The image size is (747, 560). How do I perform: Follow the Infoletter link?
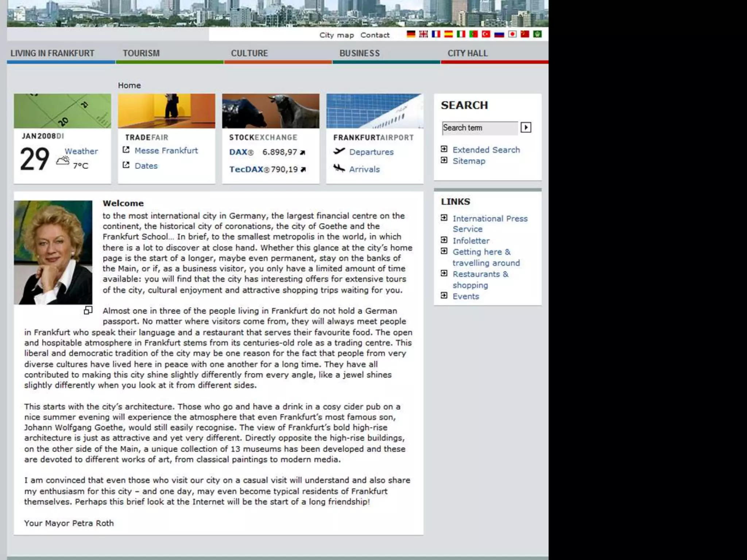click(x=471, y=241)
